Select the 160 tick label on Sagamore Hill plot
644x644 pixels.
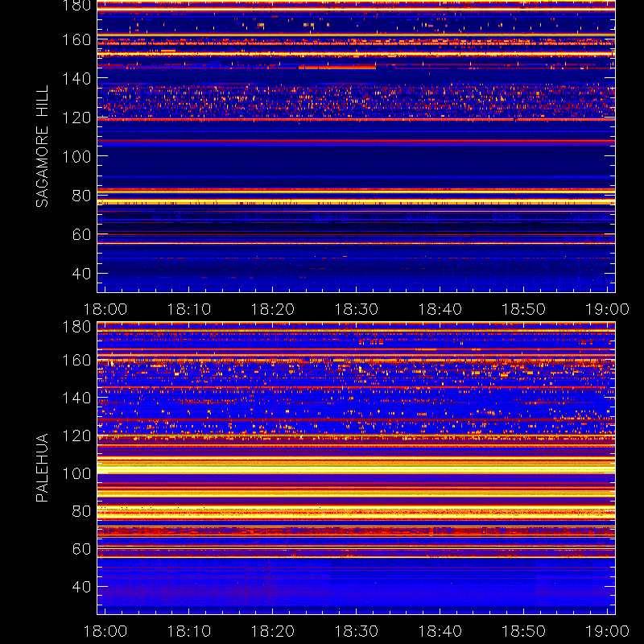point(76,39)
